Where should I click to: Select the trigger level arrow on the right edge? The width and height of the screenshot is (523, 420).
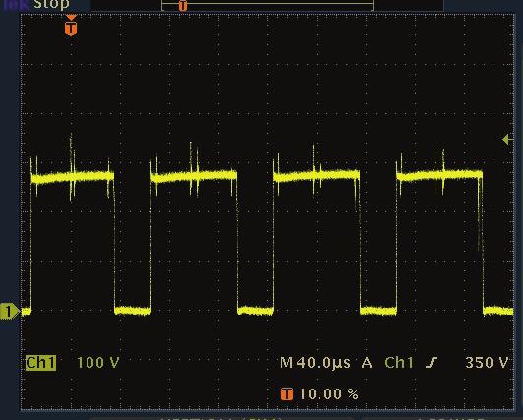click(507, 139)
